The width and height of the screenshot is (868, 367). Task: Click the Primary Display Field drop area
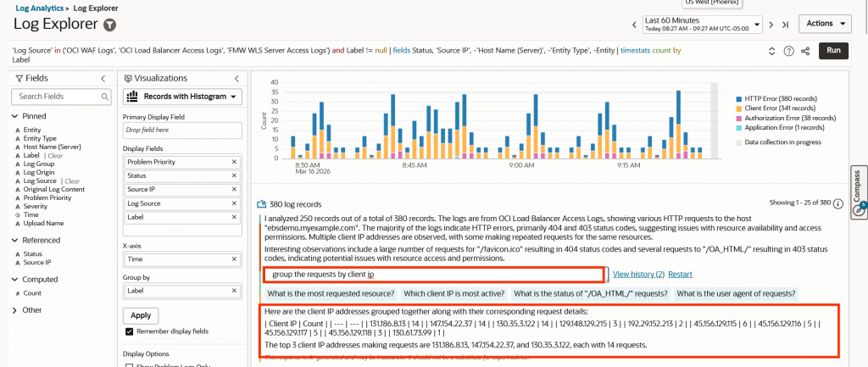coord(183,130)
